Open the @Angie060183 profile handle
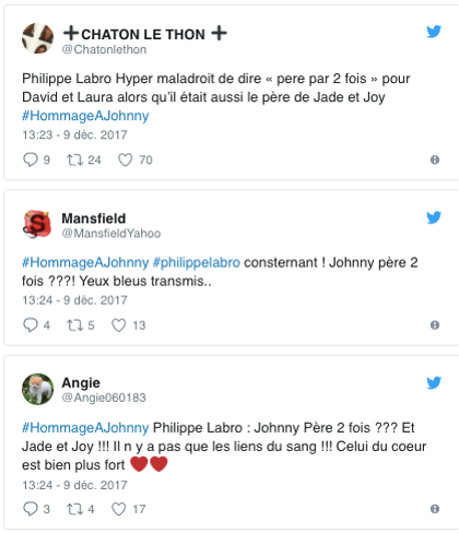Viewport: 459px width, 533px height. [104, 398]
